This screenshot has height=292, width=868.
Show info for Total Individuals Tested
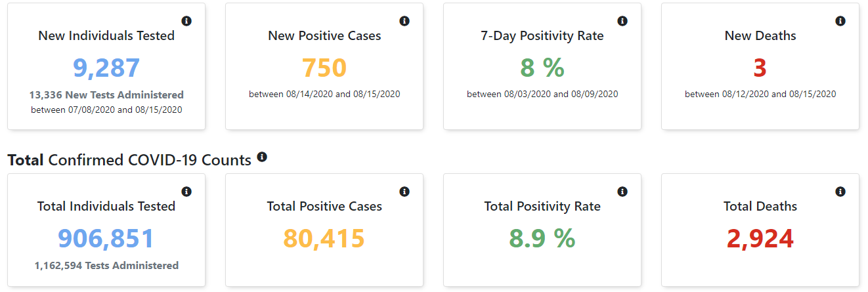coord(186,192)
